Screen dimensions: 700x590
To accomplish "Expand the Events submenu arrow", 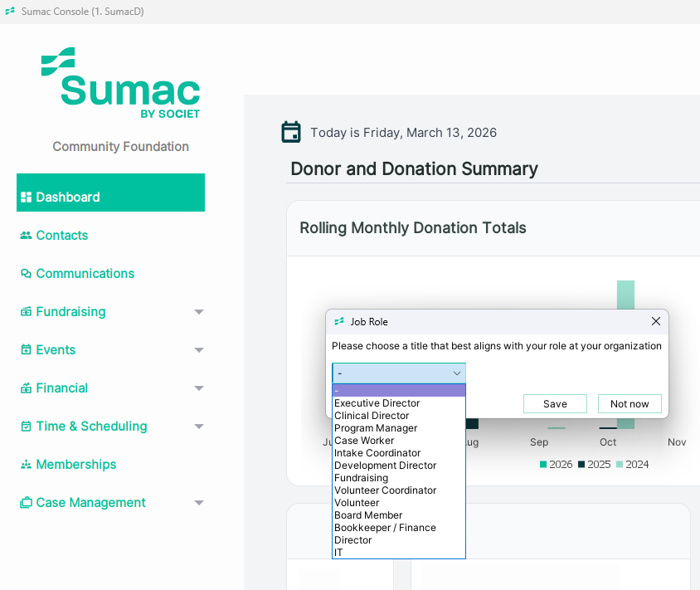I will 199,350.
